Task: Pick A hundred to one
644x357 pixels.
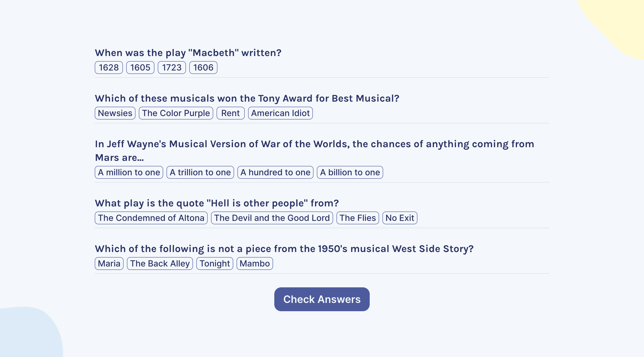Action: (275, 172)
